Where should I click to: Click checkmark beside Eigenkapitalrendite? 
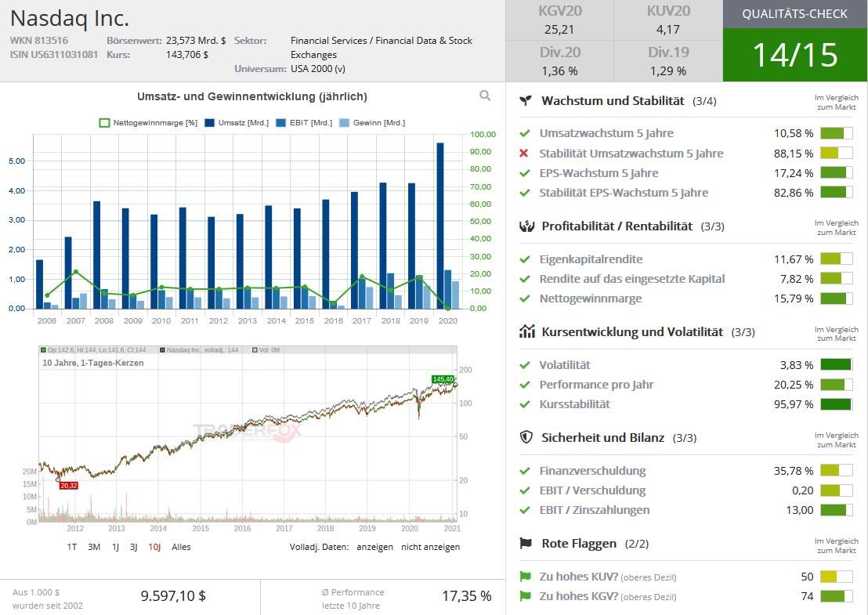click(x=525, y=259)
